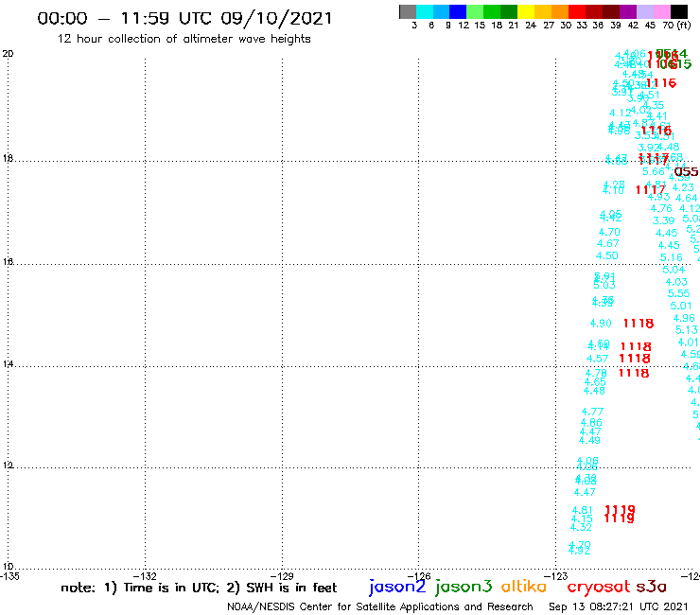This screenshot has width=700, height=615.
Task: Click the wave height value 4.50
Action: [x=607, y=255]
